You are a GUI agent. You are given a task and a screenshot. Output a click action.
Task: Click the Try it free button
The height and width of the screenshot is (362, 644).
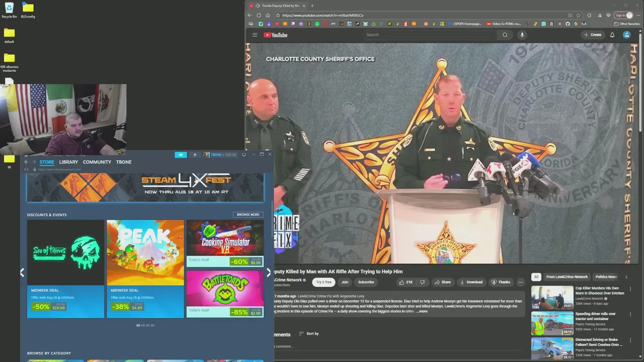324,282
